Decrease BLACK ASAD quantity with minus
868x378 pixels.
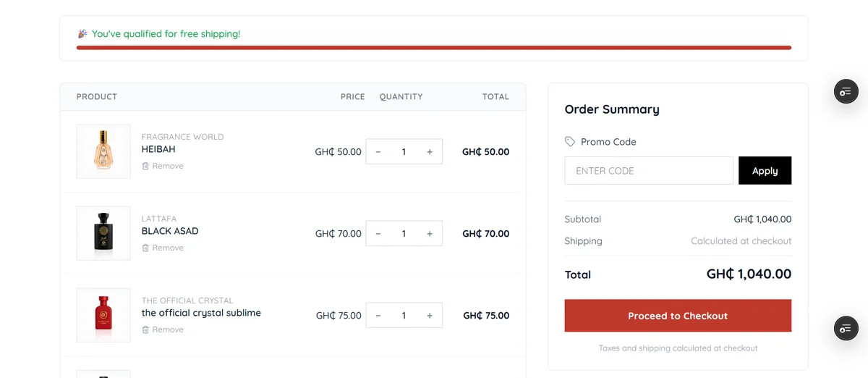378,234
